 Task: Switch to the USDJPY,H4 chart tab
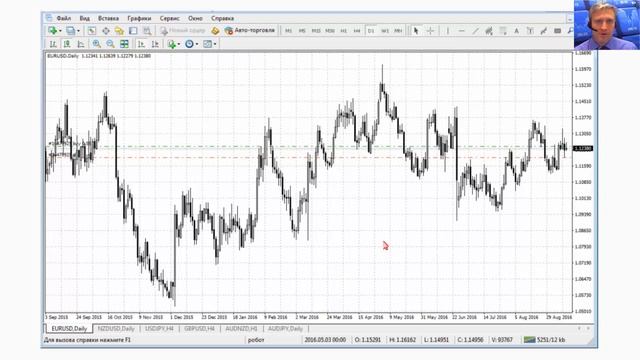pos(159,329)
